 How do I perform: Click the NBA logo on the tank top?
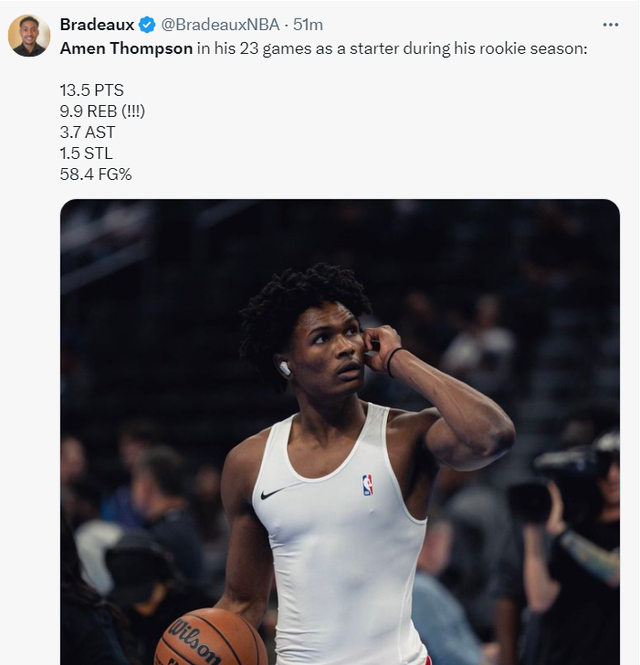(368, 485)
